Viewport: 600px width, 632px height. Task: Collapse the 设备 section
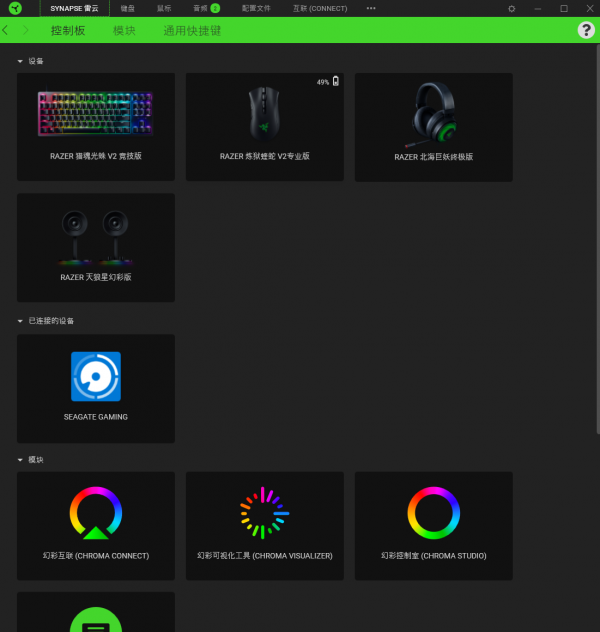pos(20,62)
